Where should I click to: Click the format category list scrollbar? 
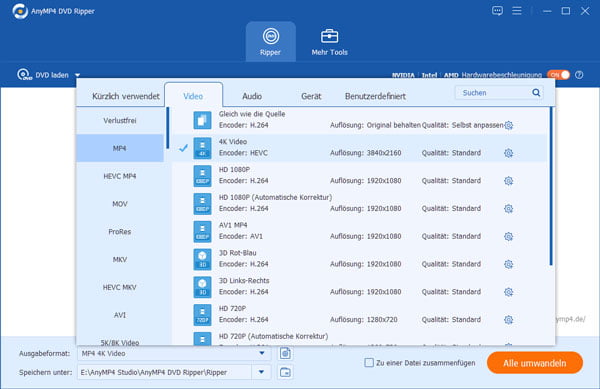coord(168,128)
